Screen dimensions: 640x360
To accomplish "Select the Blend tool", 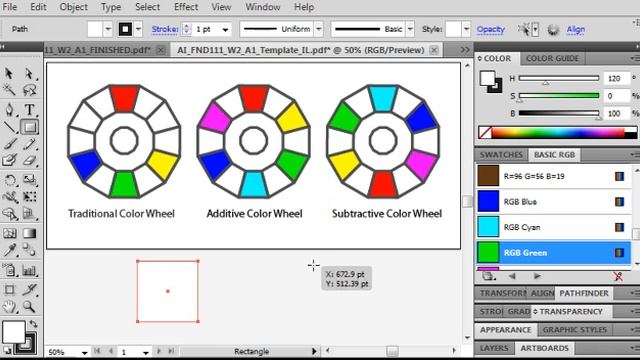I will click(29, 249).
